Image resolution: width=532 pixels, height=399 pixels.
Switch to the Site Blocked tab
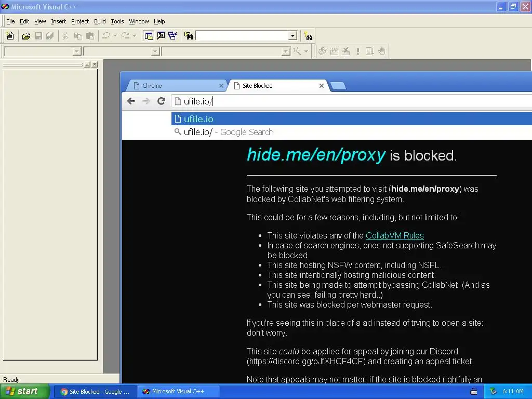pos(276,86)
